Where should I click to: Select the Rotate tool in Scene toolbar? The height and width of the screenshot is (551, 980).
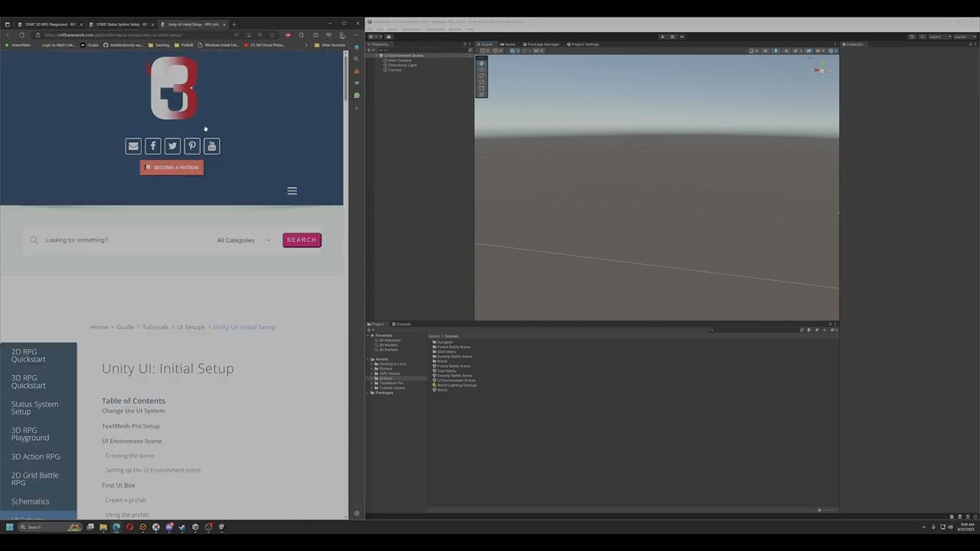click(x=482, y=76)
